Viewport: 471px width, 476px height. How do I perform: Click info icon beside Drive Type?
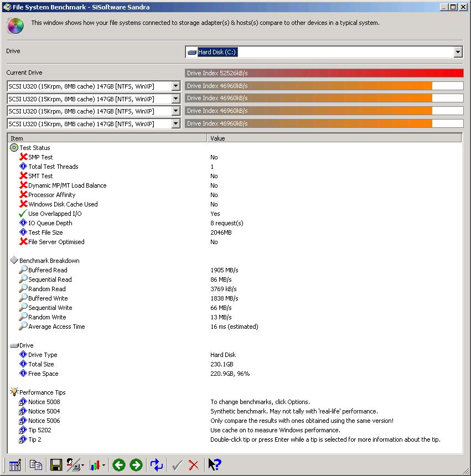pyautogui.click(x=23, y=355)
